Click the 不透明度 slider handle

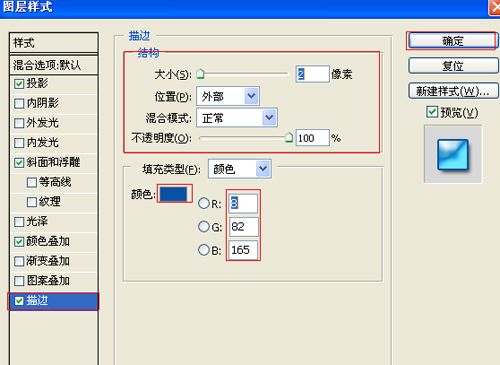click(289, 137)
